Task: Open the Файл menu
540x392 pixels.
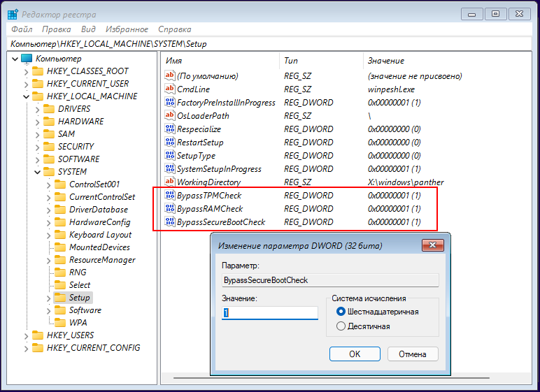Action: pos(22,29)
